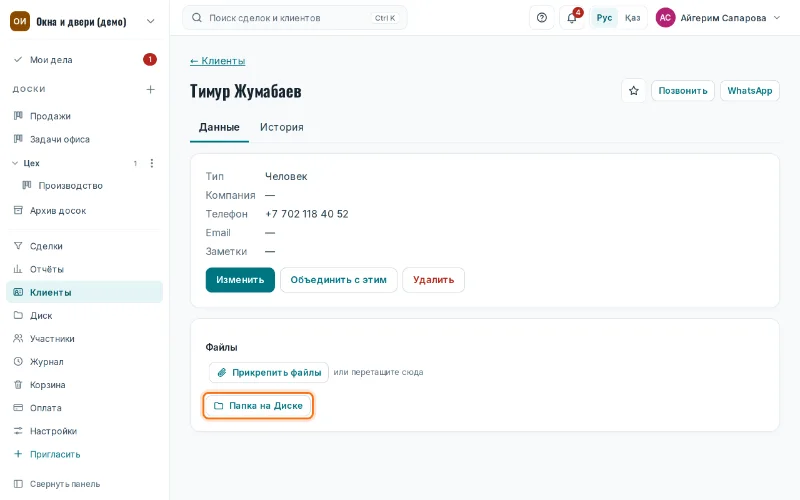
Task: Open WhatsApp chat button
Action: pyautogui.click(x=749, y=91)
